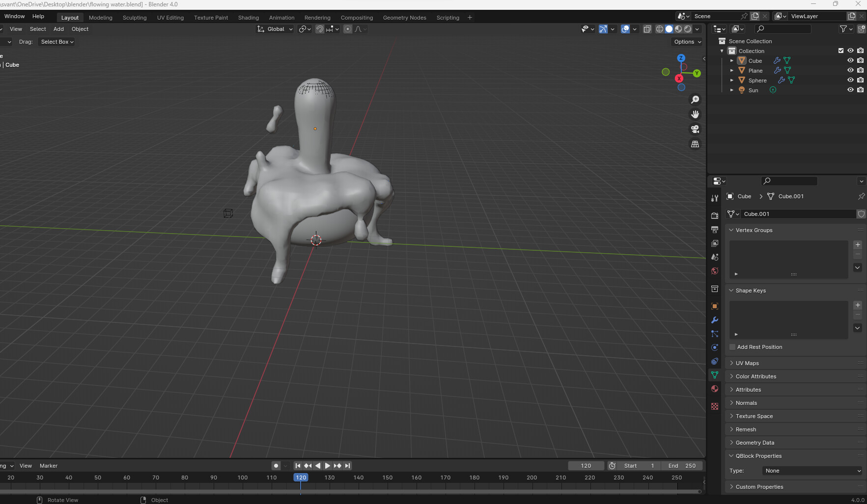Expand the Cube tree item in outliner
This screenshot has height=504, width=867.
pyautogui.click(x=732, y=61)
